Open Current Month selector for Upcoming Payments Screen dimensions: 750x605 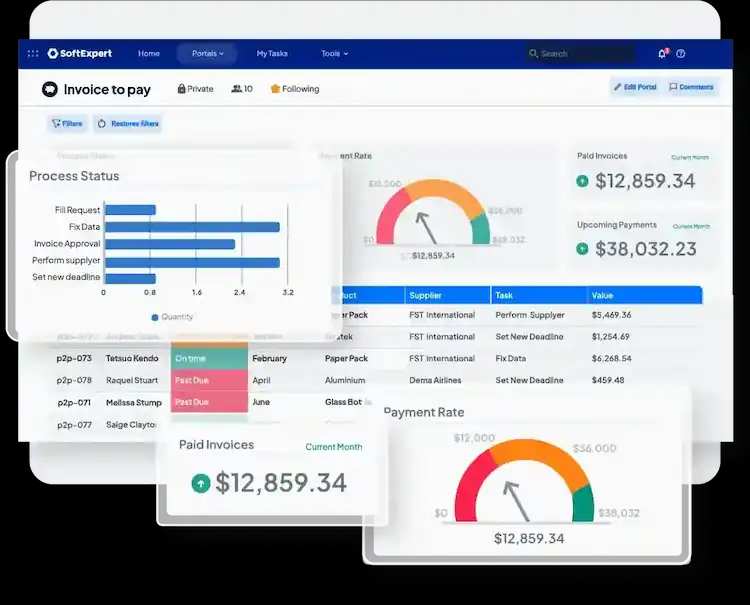[x=691, y=226]
